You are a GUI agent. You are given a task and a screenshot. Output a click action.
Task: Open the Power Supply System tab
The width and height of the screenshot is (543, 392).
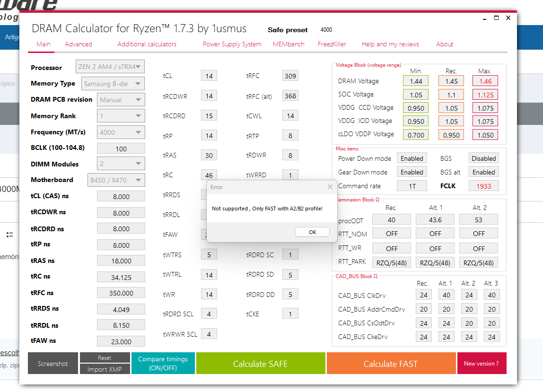click(x=232, y=44)
